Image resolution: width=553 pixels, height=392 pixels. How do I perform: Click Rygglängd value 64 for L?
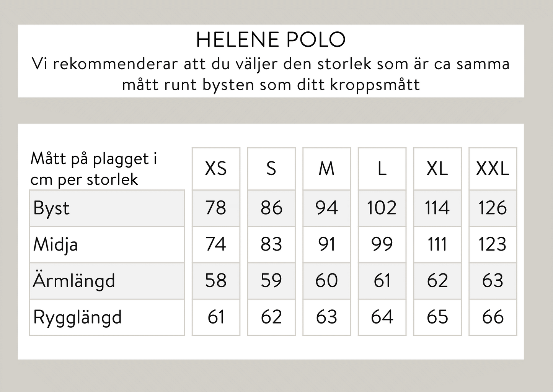(x=382, y=317)
